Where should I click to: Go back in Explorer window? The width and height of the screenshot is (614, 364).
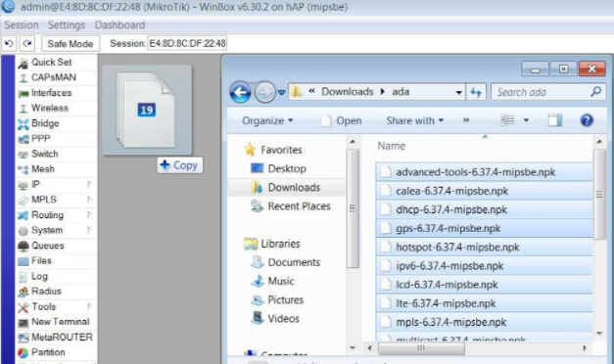click(240, 92)
